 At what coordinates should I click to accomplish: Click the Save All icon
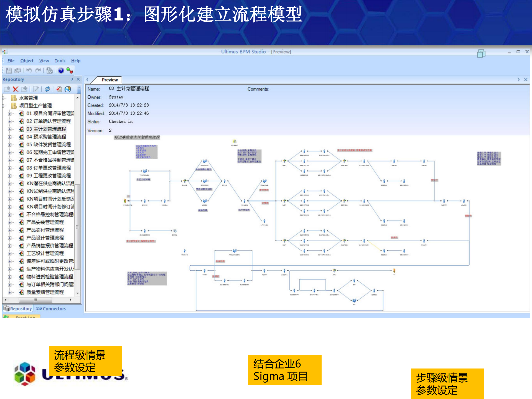(17, 70)
